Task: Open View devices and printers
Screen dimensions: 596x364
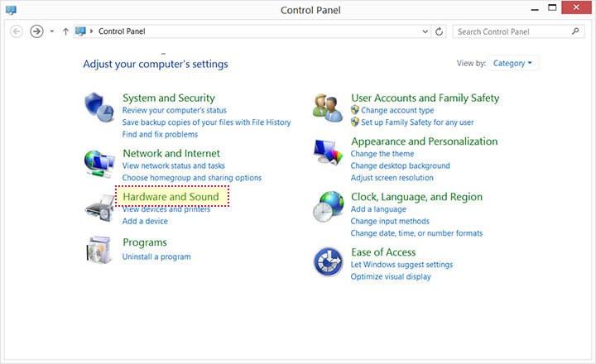Action: point(166,209)
